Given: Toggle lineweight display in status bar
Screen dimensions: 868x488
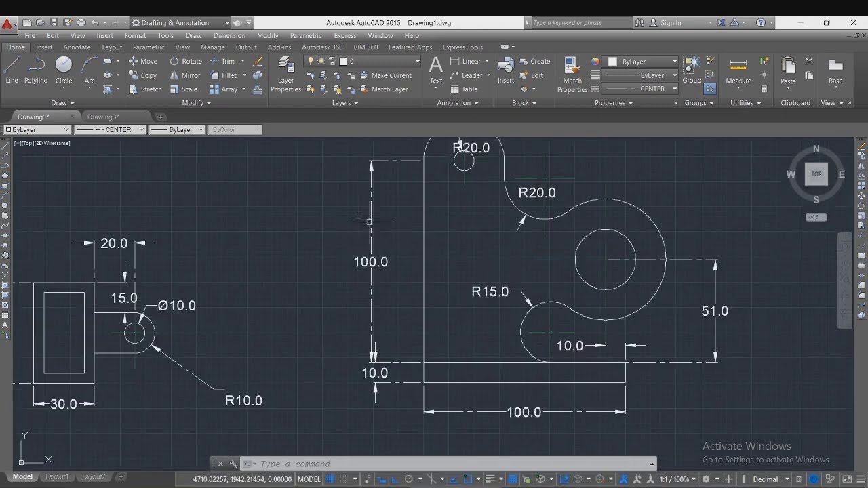Looking at the screenshot, I should click(x=491, y=479).
